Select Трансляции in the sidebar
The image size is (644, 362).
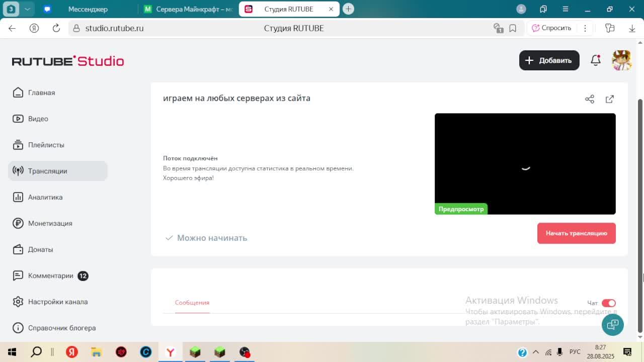point(58,171)
